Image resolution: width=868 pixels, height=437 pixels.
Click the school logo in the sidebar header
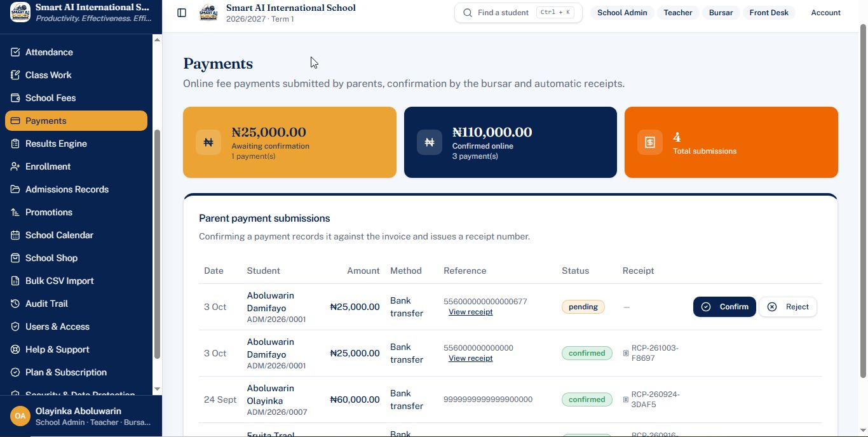20,12
